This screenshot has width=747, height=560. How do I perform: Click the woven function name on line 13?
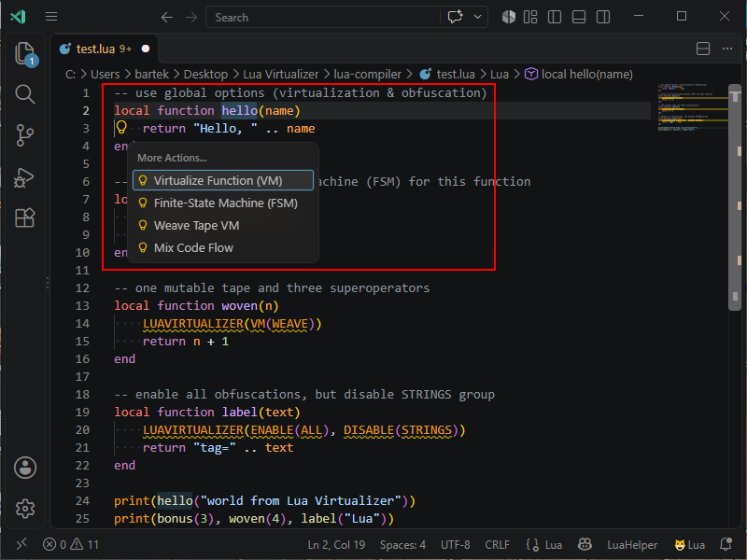coord(239,305)
